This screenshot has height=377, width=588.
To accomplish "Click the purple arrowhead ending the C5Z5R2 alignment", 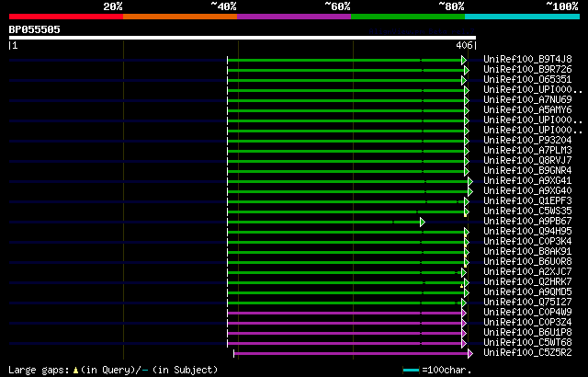I will pyautogui.click(x=469, y=353).
